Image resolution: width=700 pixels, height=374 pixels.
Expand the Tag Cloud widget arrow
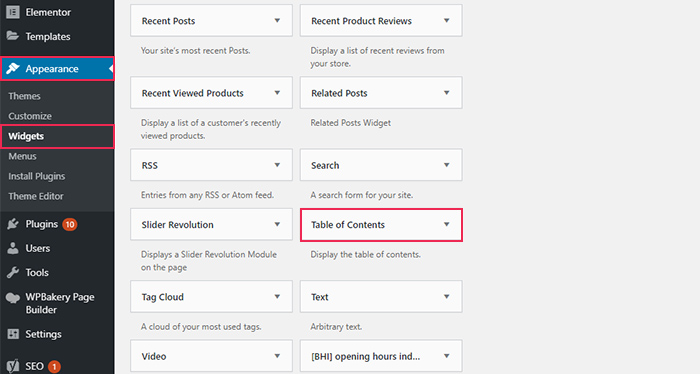277,297
